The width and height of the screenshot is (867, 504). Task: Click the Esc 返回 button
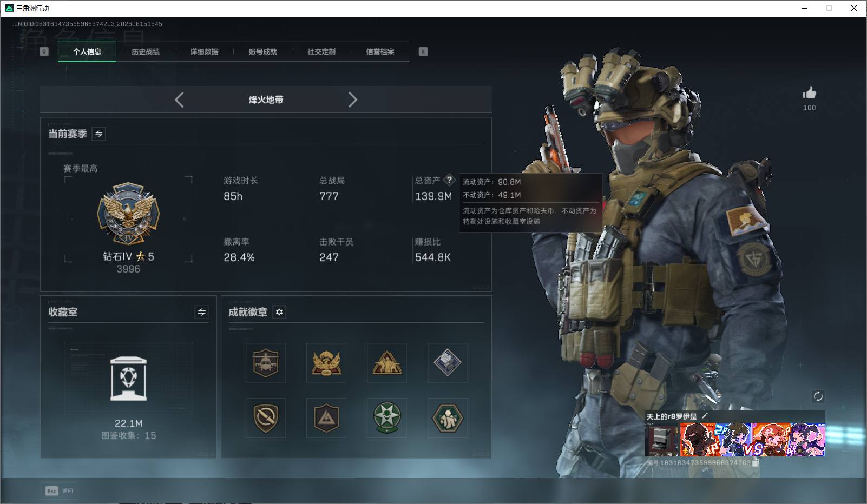click(x=60, y=490)
